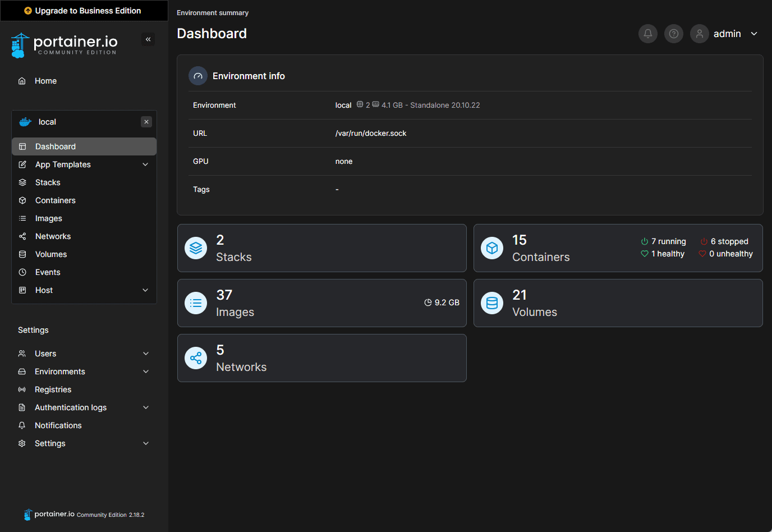Click the Volumes database icon on dashboard
Screen dimensions: 772x532
click(492, 303)
